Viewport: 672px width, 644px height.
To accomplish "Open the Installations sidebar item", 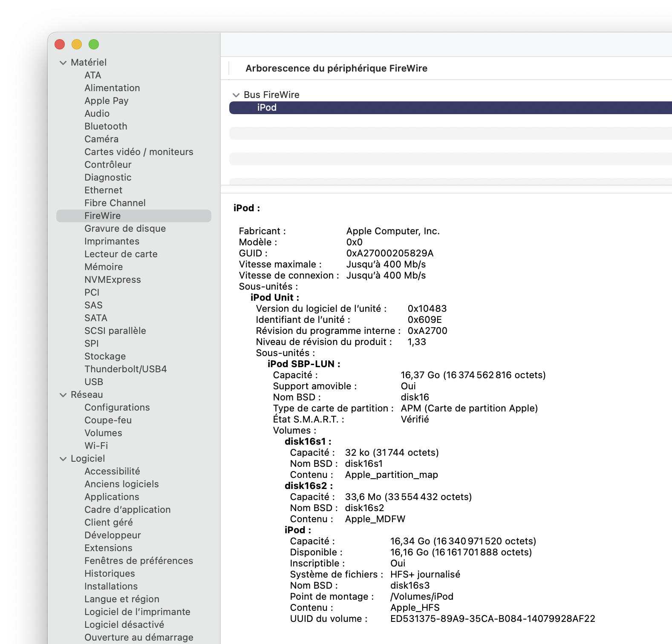I will coord(111,586).
